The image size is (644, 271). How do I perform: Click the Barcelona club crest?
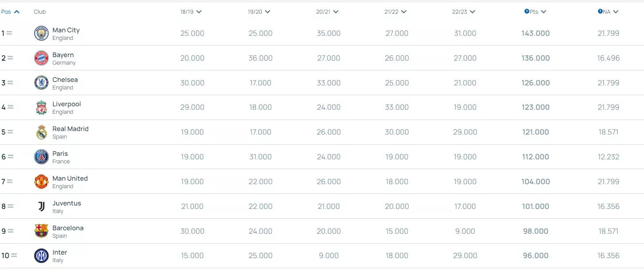(41, 231)
